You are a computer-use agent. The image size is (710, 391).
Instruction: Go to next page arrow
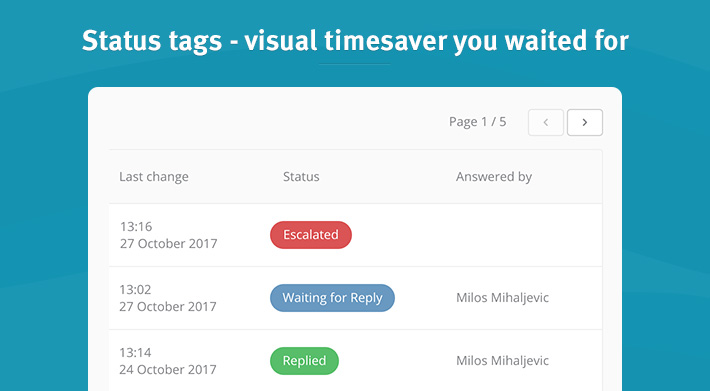click(585, 122)
